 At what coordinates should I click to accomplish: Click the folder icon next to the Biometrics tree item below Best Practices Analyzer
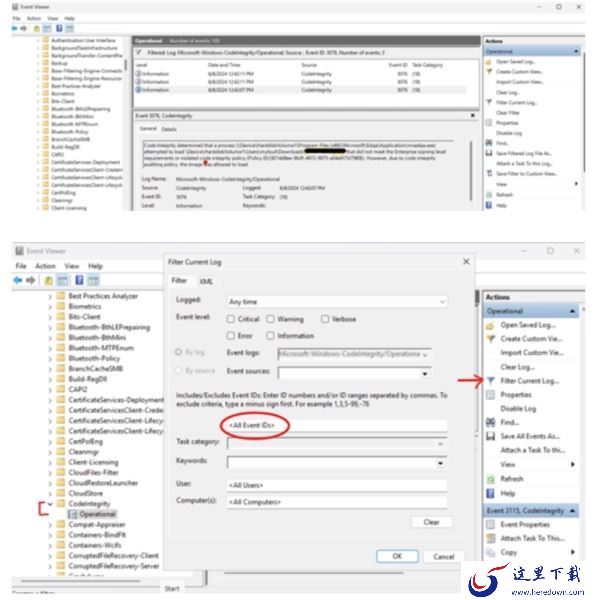tap(60, 306)
